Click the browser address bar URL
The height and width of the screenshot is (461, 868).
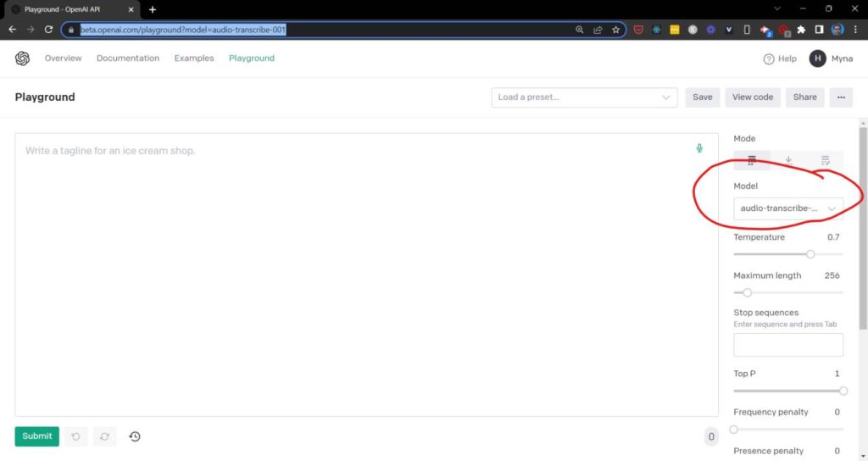pyautogui.click(x=183, y=30)
